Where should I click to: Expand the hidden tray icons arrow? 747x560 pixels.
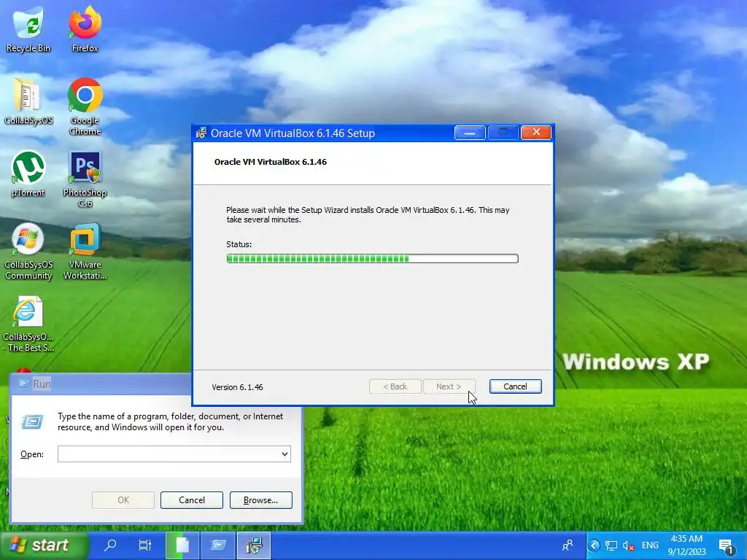point(594,545)
